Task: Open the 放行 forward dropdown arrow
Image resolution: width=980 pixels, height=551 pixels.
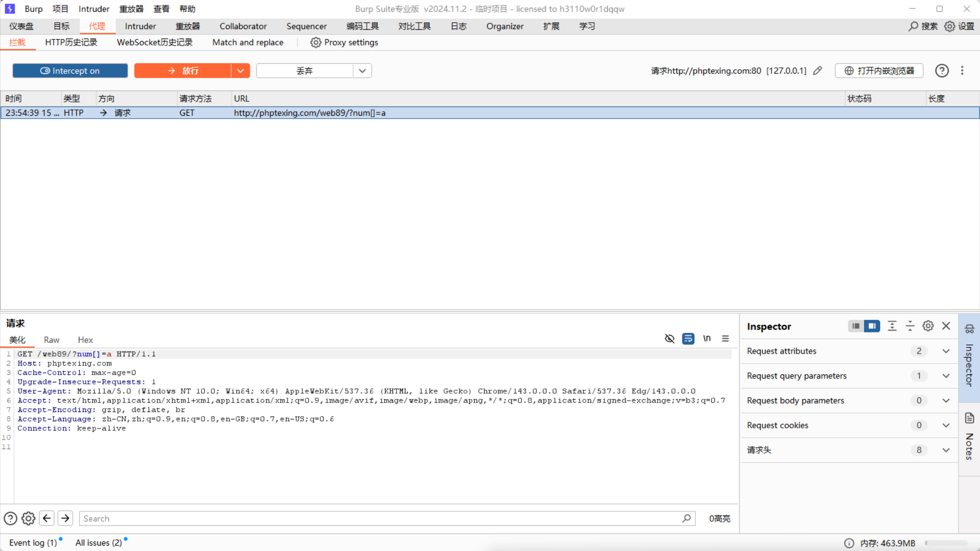Action: (240, 71)
